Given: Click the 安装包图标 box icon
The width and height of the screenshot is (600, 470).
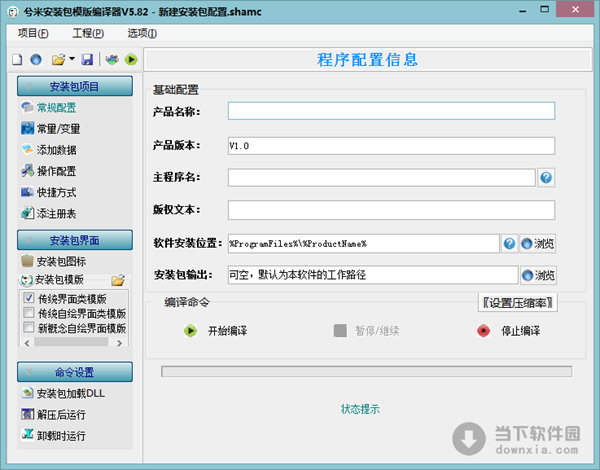Looking at the screenshot, I should pyautogui.click(x=28, y=261).
